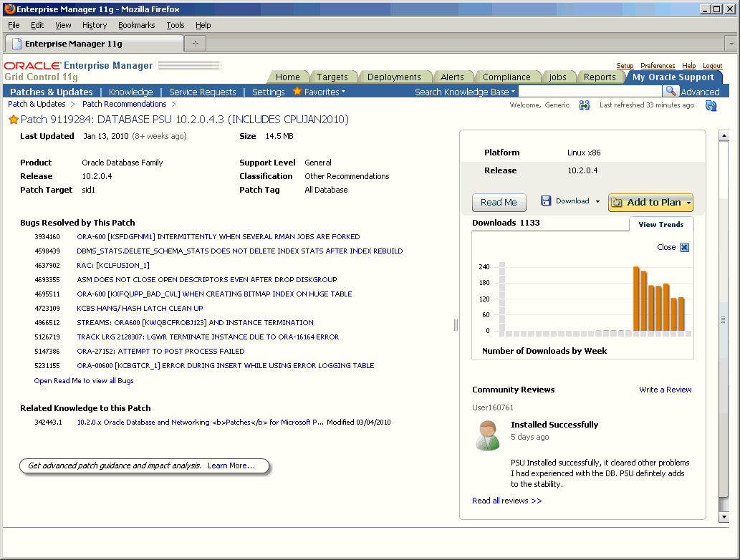Open the Jobs tab
This screenshot has height=560, width=740.
[x=557, y=77]
